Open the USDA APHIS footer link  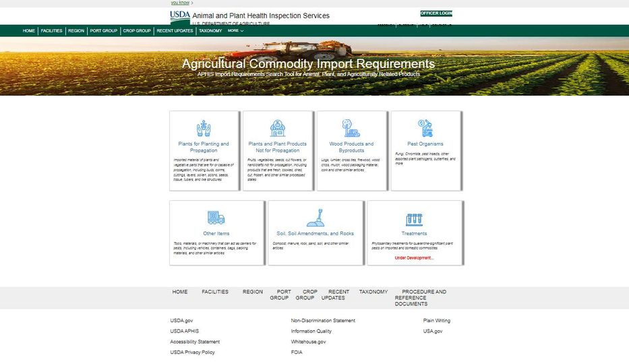(185, 331)
